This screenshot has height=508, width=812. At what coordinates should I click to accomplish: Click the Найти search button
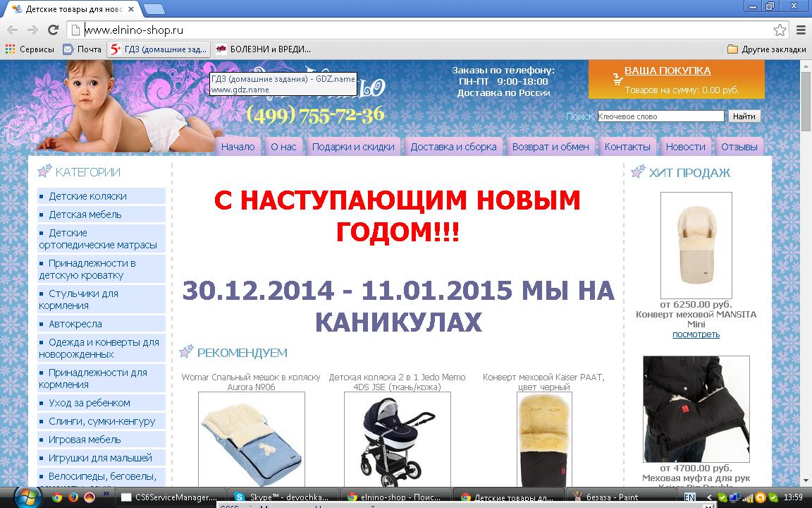pos(744,116)
